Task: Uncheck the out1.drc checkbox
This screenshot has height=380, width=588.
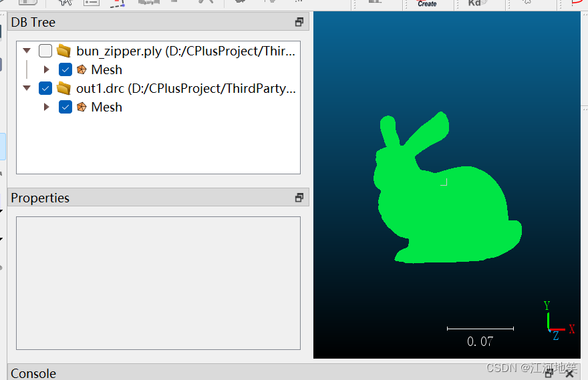Action: point(45,88)
